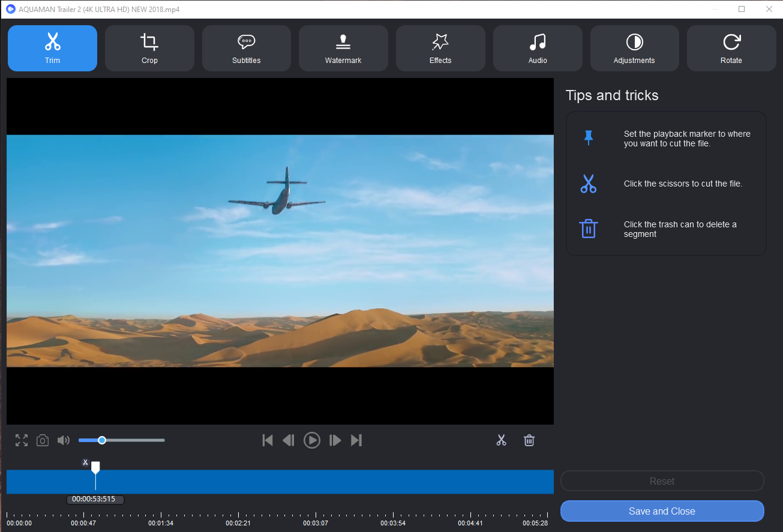Viewport: 783px width, 532px height.
Task: Jump to the start of the video
Action: (268, 440)
